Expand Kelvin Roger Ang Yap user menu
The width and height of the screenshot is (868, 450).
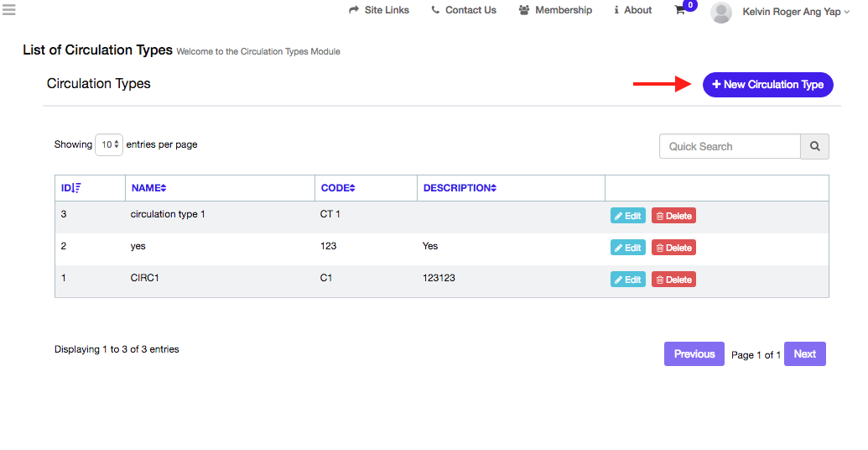tap(796, 12)
